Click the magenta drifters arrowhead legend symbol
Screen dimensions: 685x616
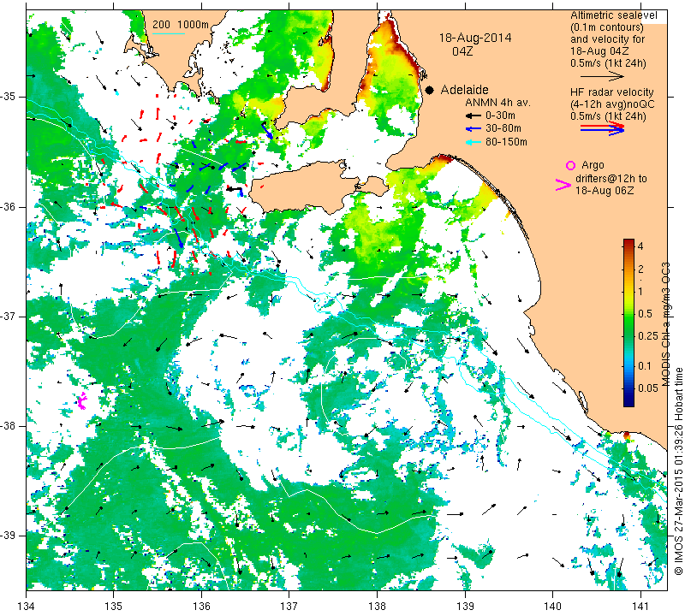pyautogui.click(x=563, y=185)
